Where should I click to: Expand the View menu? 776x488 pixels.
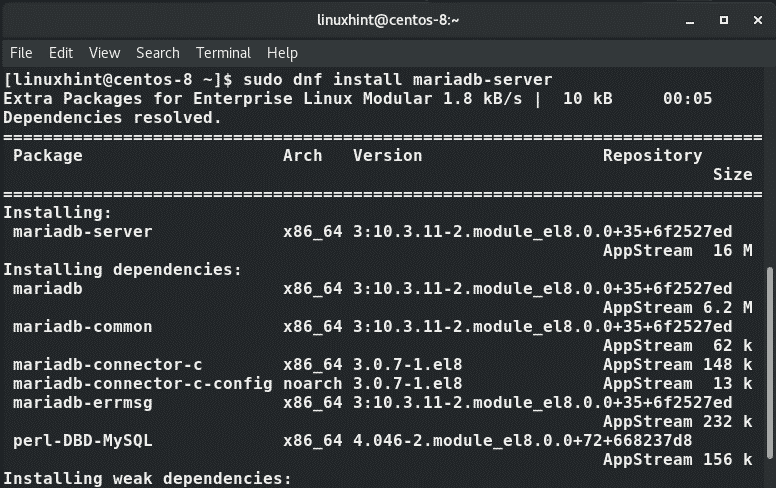coord(104,53)
